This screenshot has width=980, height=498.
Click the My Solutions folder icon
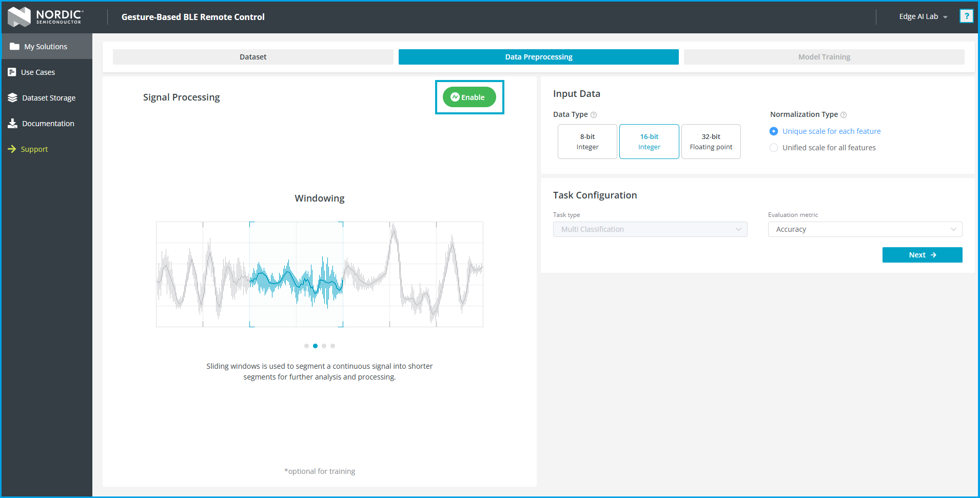[14, 47]
